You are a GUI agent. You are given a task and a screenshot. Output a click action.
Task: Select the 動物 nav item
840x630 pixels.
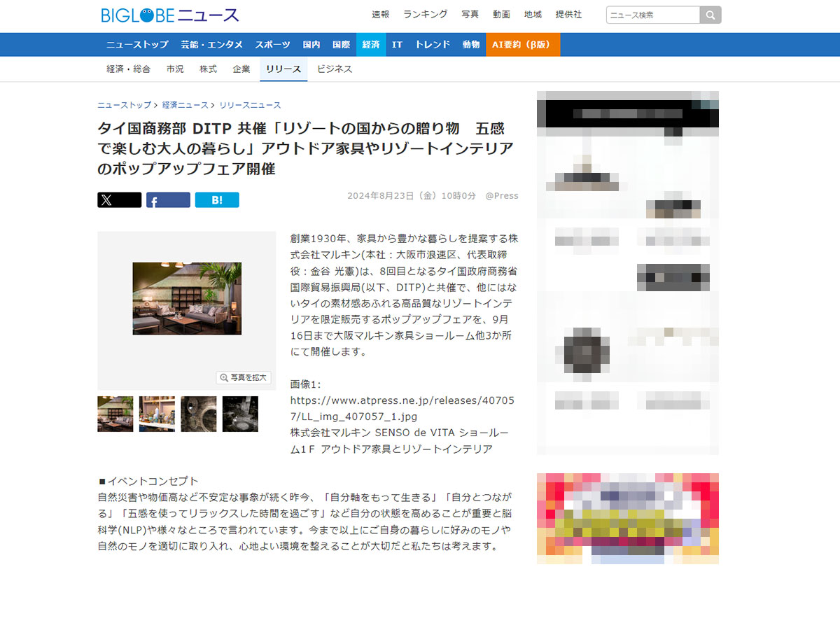tap(471, 45)
